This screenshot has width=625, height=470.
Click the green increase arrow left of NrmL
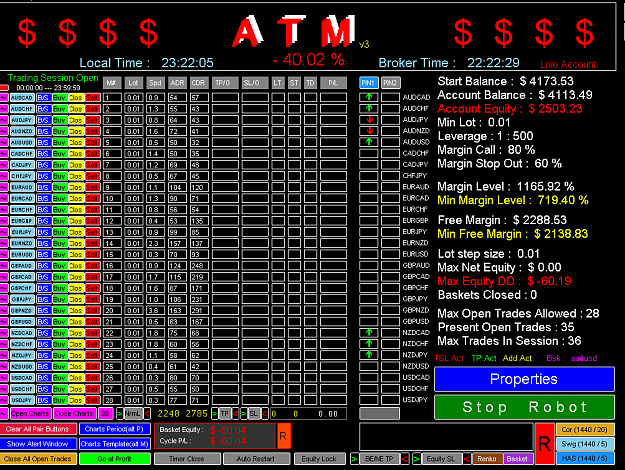[120, 414]
